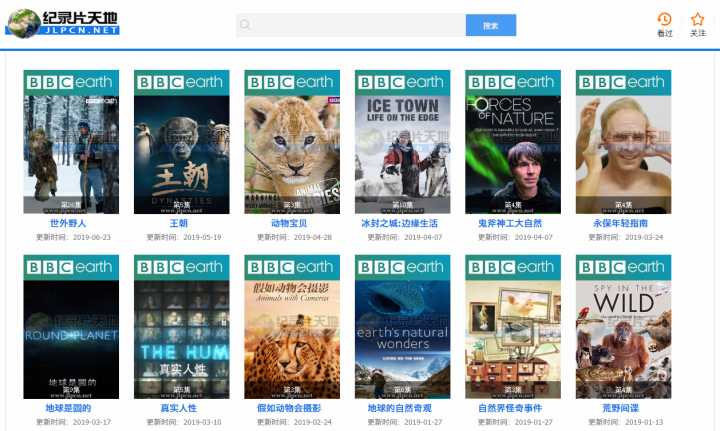Click the 地球是圆的 title link
Screen dimensions: 720x431
(x=68, y=408)
